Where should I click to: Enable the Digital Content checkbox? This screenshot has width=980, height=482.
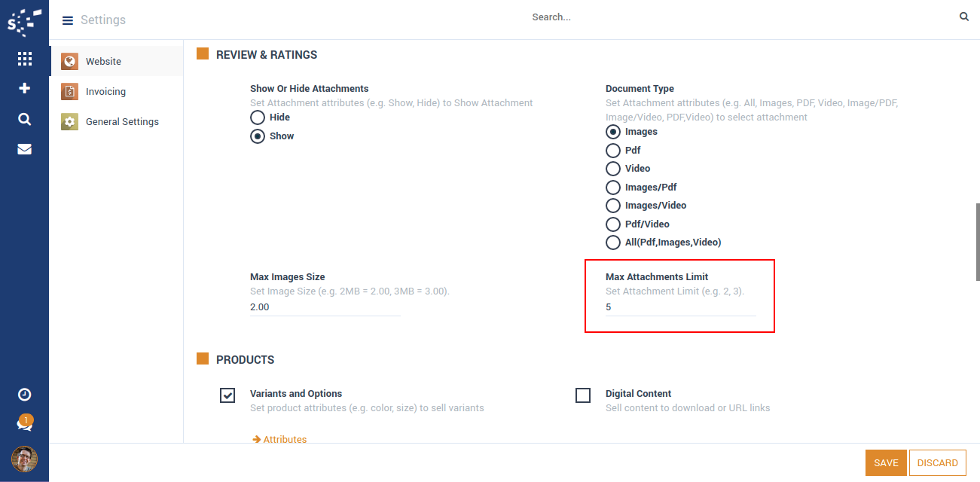(x=583, y=395)
